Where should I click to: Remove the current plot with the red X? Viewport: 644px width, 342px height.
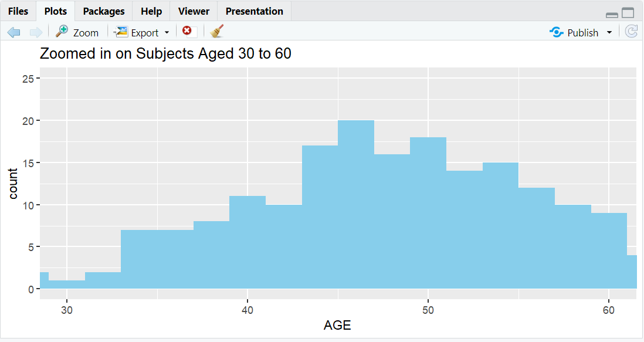pyautogui.click(x=188, y=32)
